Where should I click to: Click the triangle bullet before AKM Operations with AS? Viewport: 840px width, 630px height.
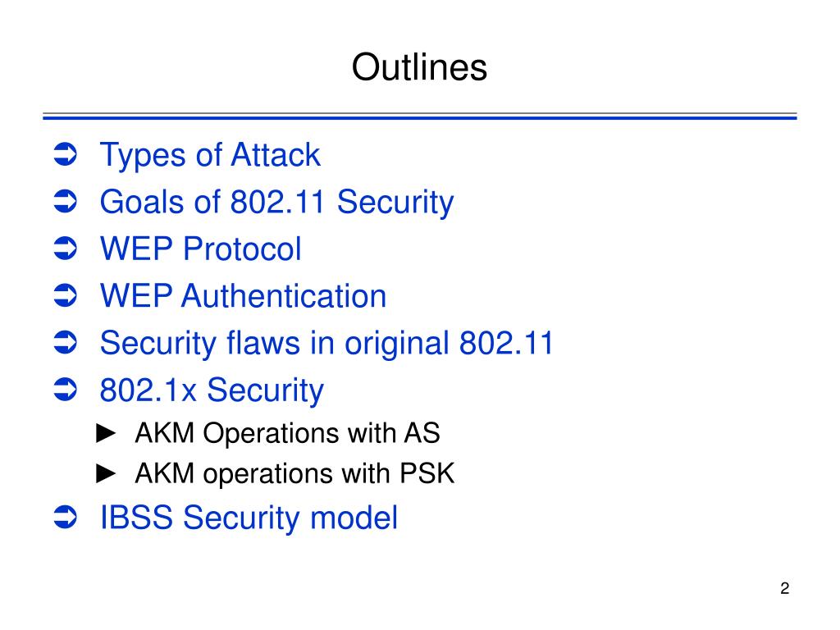point(106,433)
